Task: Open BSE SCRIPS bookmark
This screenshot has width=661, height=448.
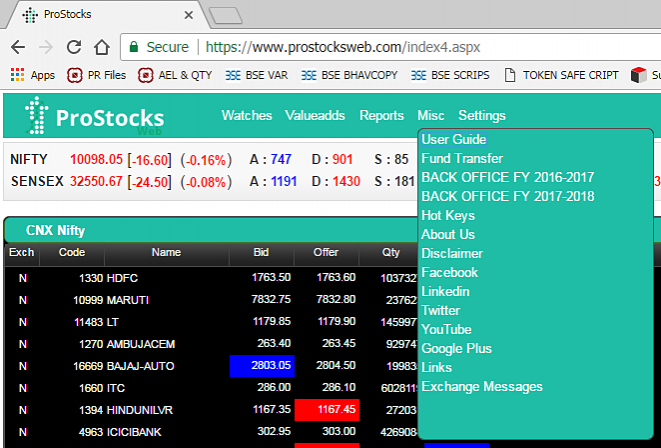Action: [450, 75]
